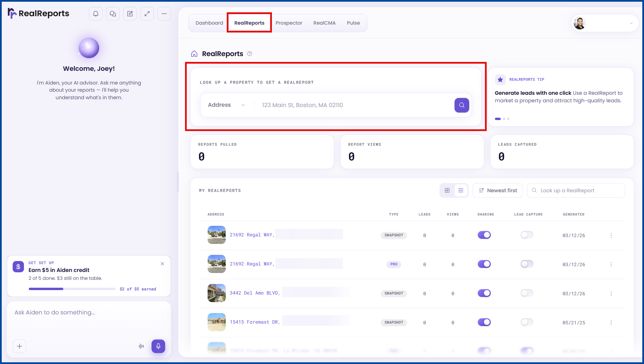The image size is (644, 364).
Task: Open the chat conversations icon
Action: [113, 14]
